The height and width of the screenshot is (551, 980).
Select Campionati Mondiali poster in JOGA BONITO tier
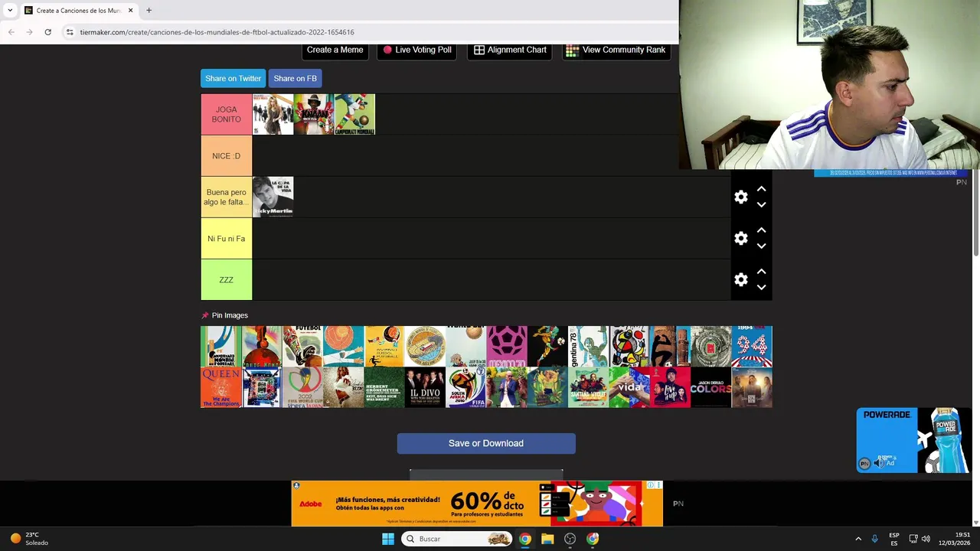[x=354, y=115]
